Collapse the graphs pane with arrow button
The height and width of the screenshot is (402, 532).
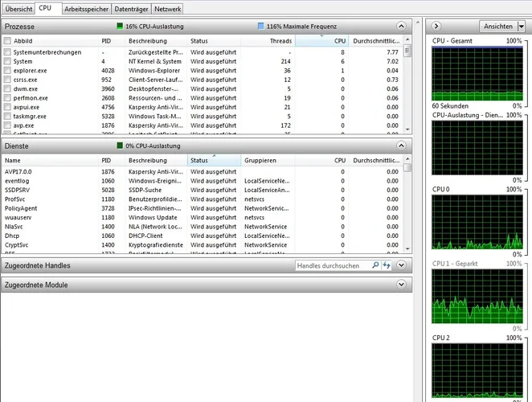436,27
